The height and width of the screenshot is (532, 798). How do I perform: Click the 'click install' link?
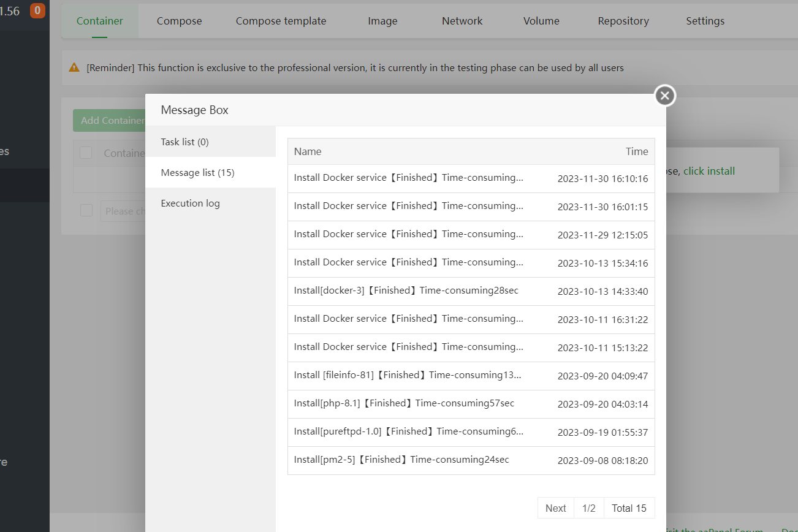click(x=709, y=171)
